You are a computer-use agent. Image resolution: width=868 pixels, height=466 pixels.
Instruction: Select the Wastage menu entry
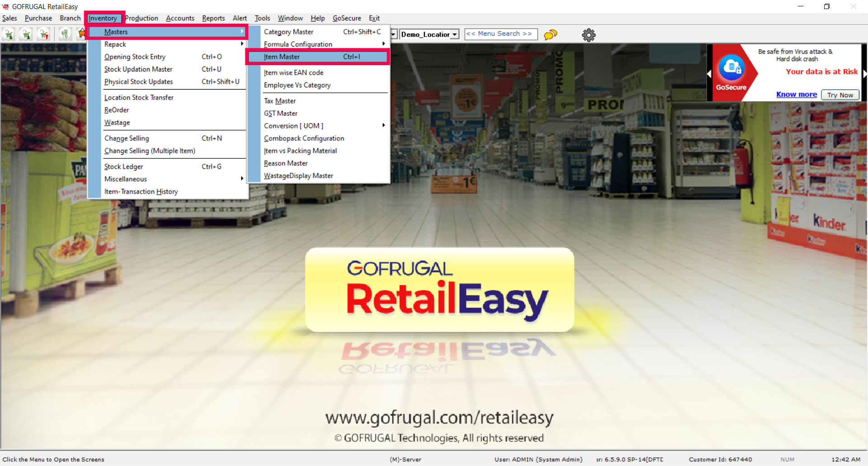167,122
